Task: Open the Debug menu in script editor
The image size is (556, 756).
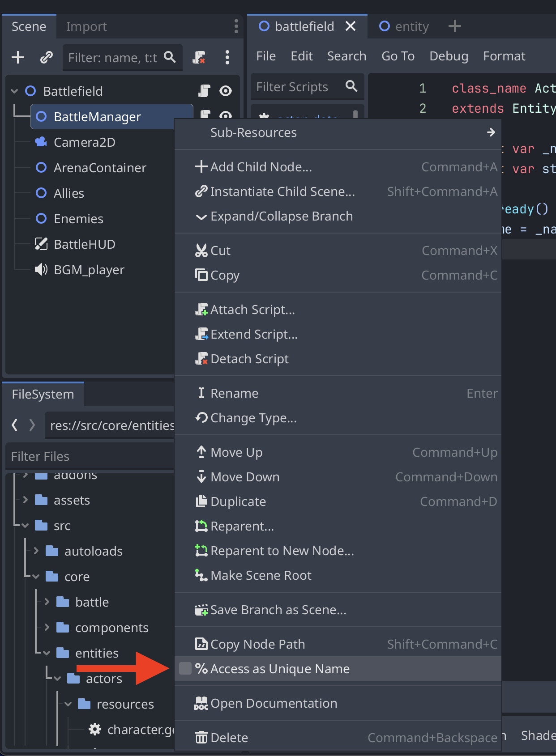Action: click(x=449, y=56)
